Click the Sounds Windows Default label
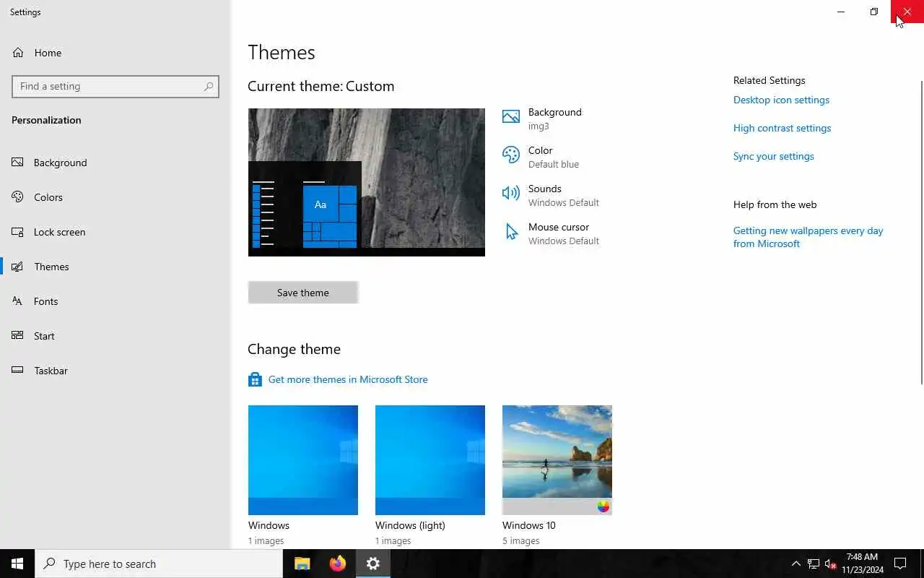Viewport: 924px width, 578px height. (x=564, y=195)
